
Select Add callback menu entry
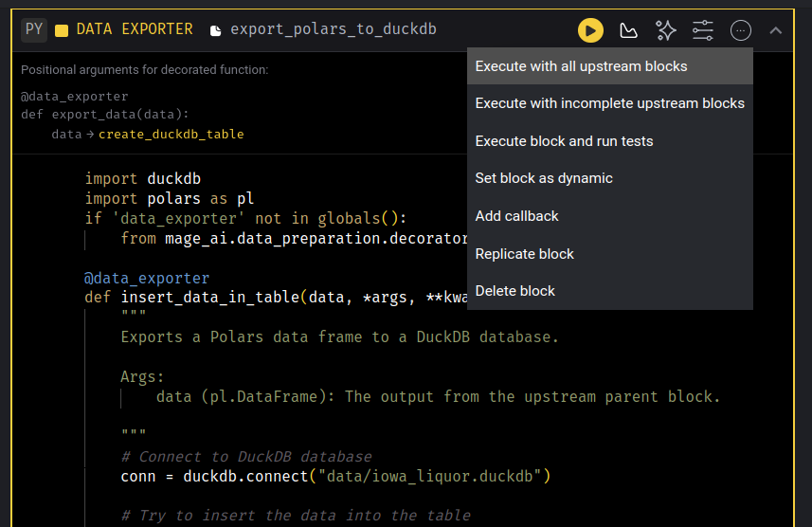pos(610,216)
